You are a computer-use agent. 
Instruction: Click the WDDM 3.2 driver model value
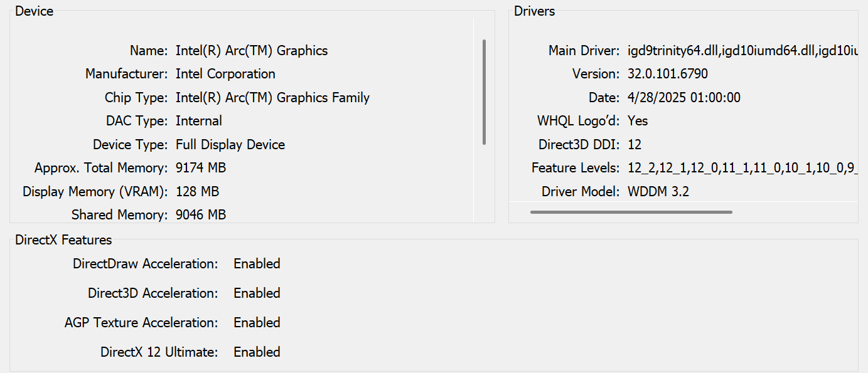(x=658, y=192)
